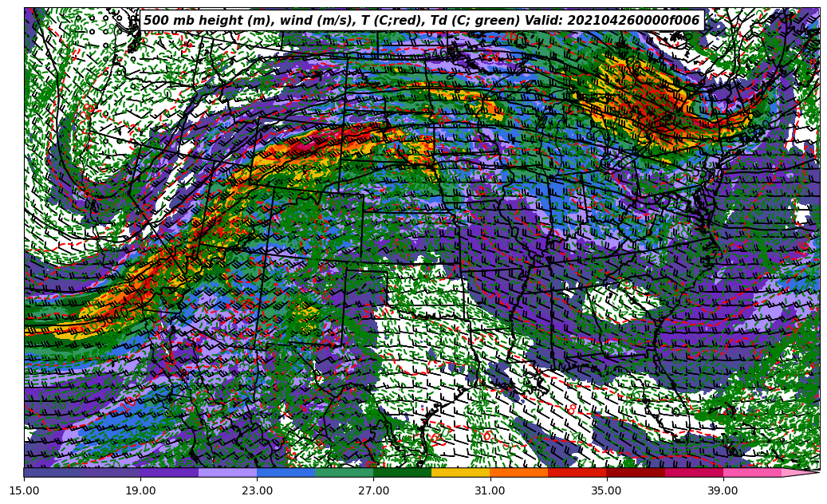Image resolution: width=827 pixels, height=504 pixels.
Task: Select the 23.00 colorbar tick label
Action: point(257,491)
